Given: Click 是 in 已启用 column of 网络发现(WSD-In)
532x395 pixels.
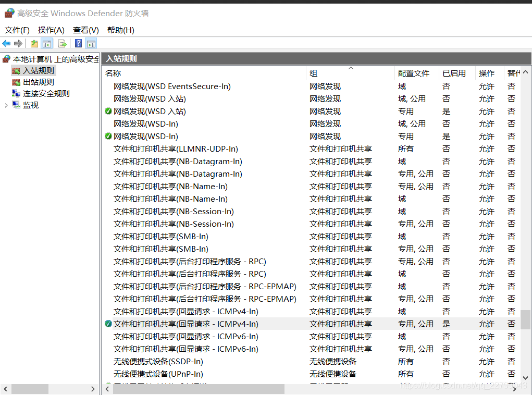Looking at the screenshot, I should (x=446, y=136).
